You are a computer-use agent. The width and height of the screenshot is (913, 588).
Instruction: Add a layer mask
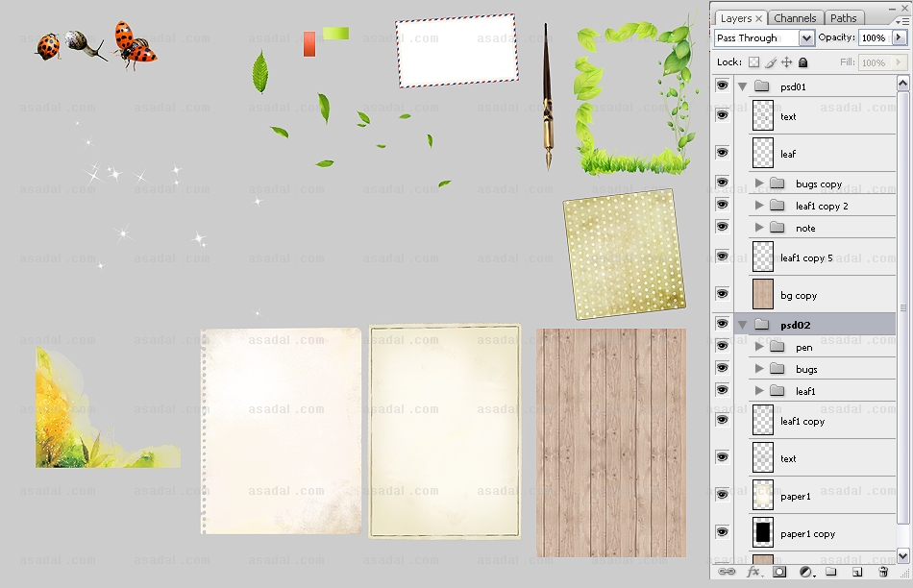779,572
